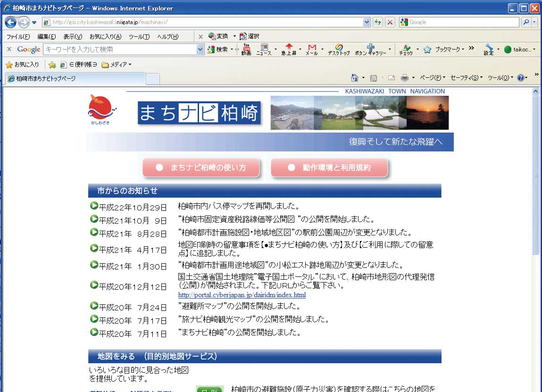Open Gmail via the メール toolbar icon
The height and width of the screenshot is (392, 542).
point(311,49)
